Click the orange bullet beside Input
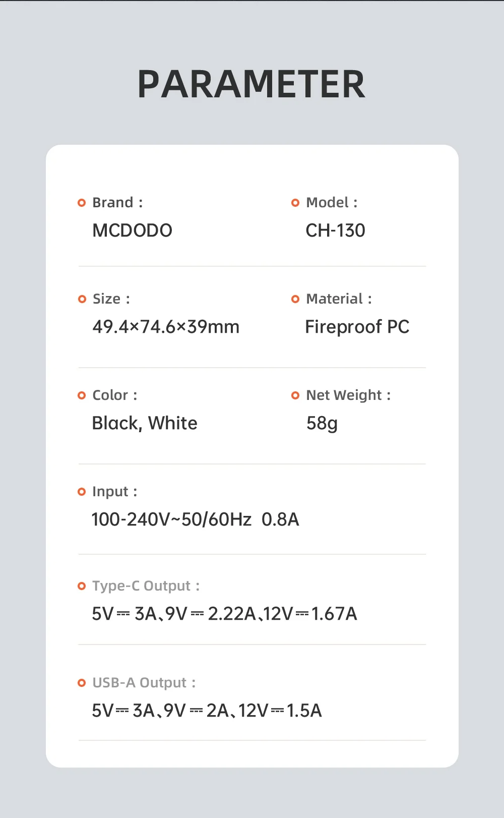This screenshot has height=818, width=504. click(x=82, y=492)
